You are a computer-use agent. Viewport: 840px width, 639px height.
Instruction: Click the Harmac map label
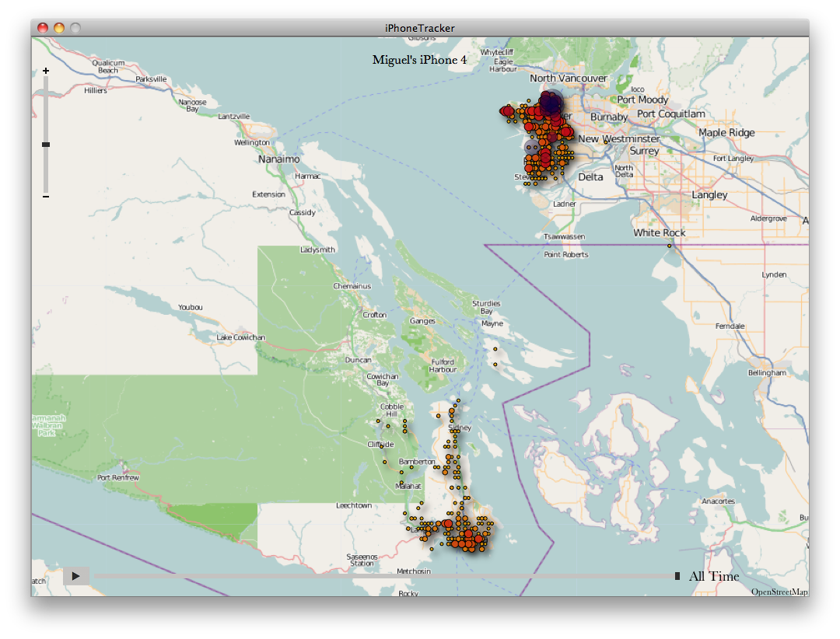point(307,176)
